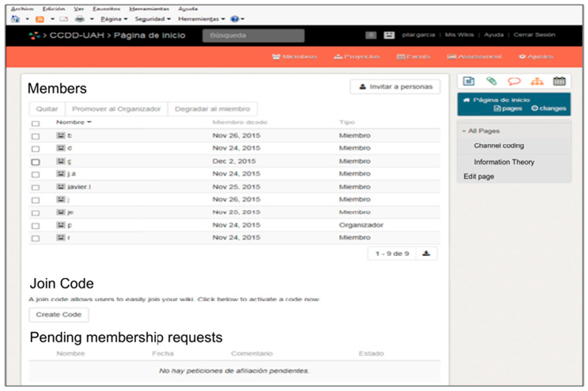This screenshot has width=588, height=391.
Task: Click the pages icon in right sidebar toolbar
Action: 468,81
